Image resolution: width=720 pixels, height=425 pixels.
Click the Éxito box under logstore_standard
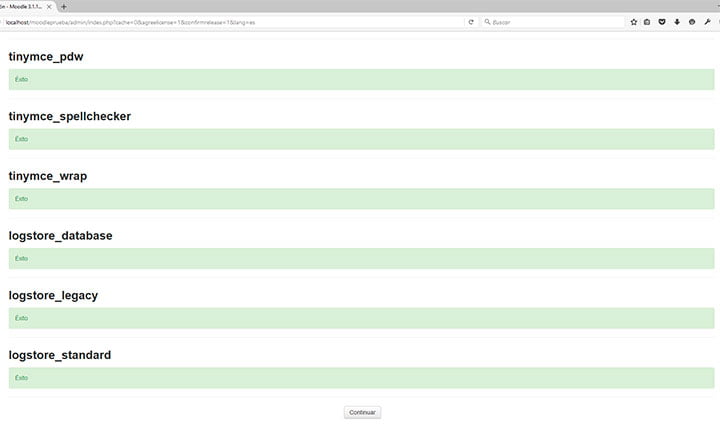360,378
